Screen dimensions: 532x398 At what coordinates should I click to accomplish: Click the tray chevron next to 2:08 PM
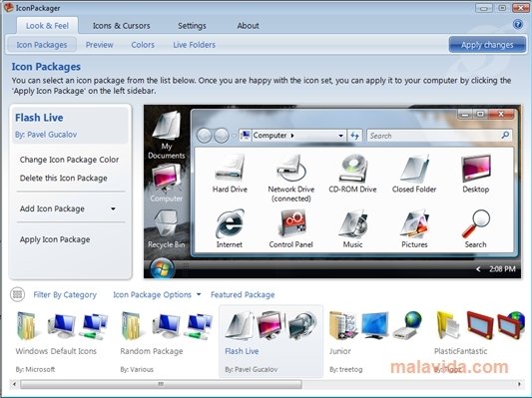pyautogui.click(x=478, y=269)
